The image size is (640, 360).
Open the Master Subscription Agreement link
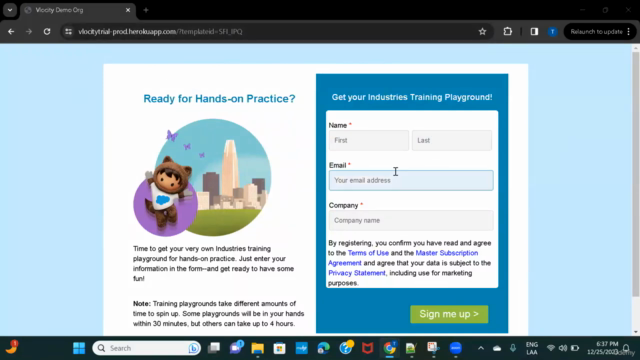(x=447, y=253)
